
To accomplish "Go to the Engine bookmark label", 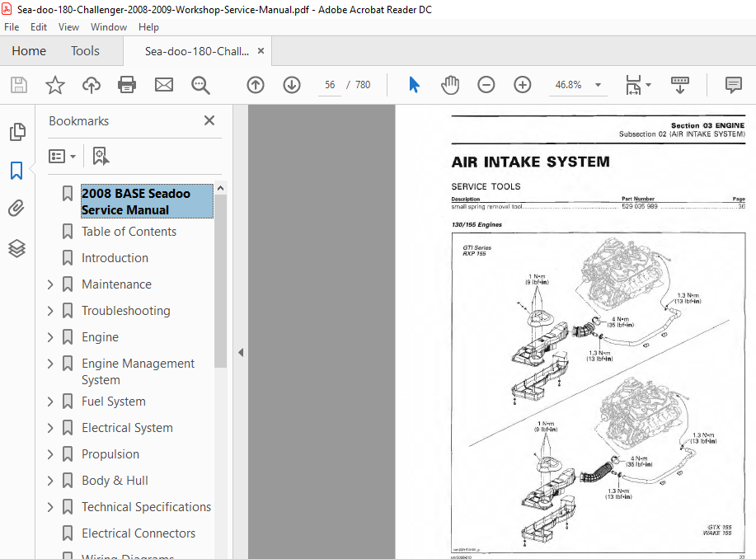I will (x=100, y=337).
